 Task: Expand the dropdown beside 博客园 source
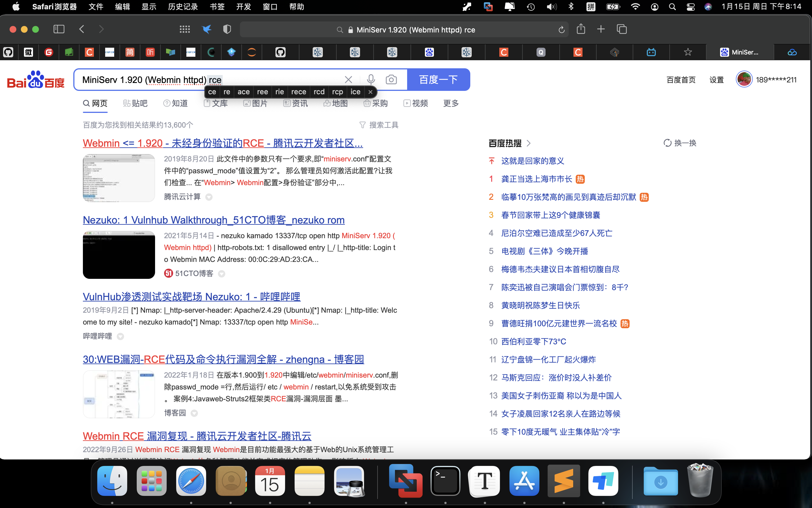point(194,413)
